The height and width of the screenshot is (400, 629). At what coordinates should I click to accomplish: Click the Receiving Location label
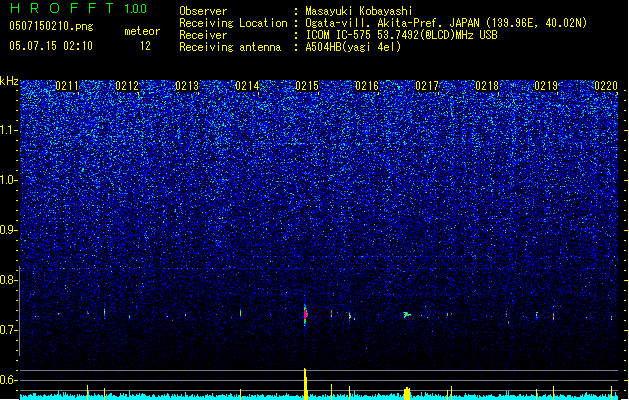pos(233,23)
